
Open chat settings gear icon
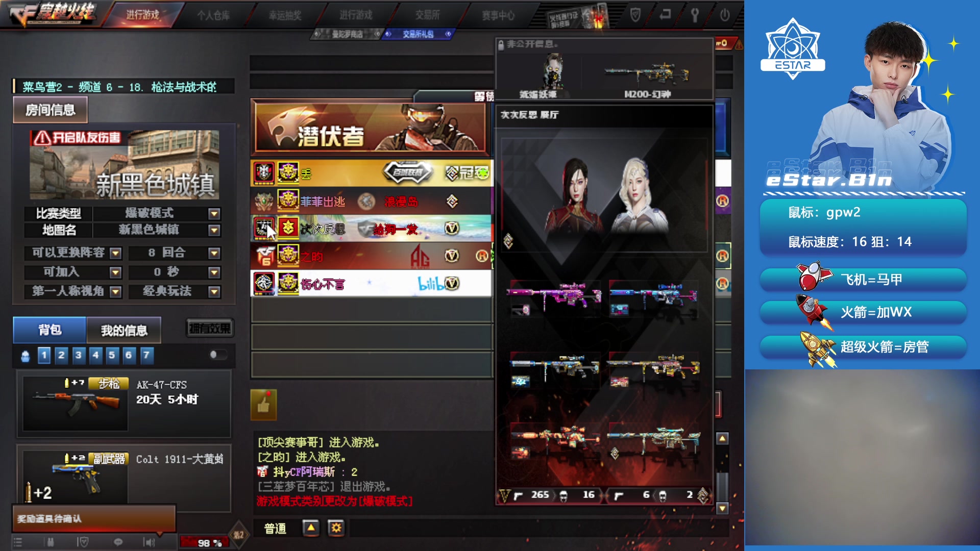(x=336, y=528)
